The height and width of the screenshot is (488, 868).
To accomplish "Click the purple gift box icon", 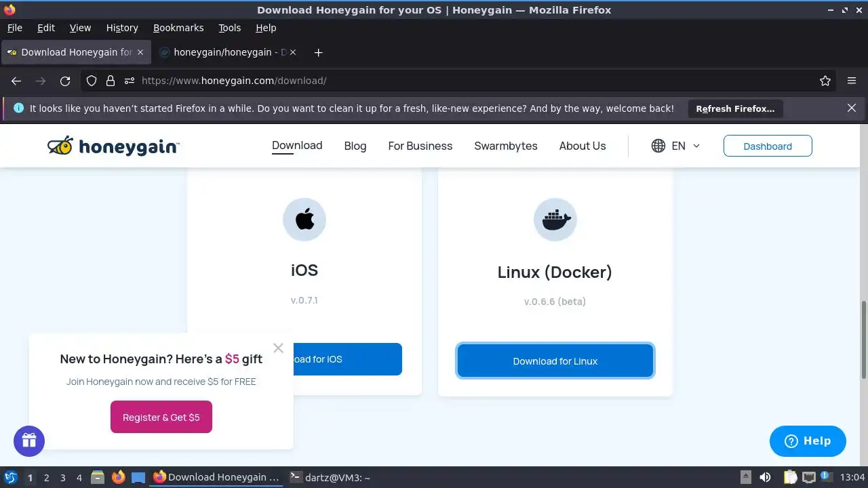I will coord(29,441).
